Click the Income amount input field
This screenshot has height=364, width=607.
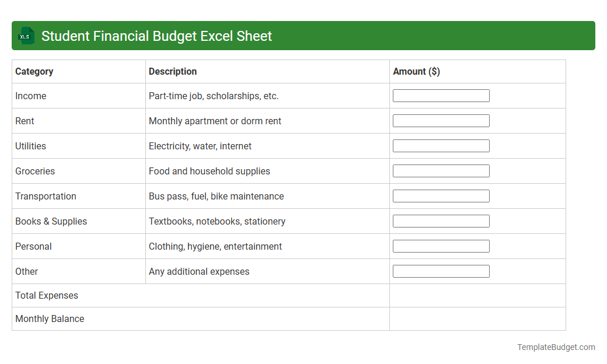(x=441, y=95)
